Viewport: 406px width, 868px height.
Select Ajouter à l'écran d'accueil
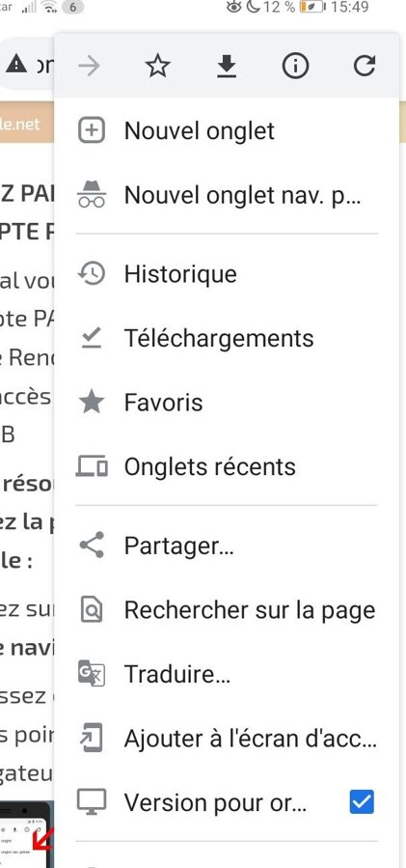point(227,739)
